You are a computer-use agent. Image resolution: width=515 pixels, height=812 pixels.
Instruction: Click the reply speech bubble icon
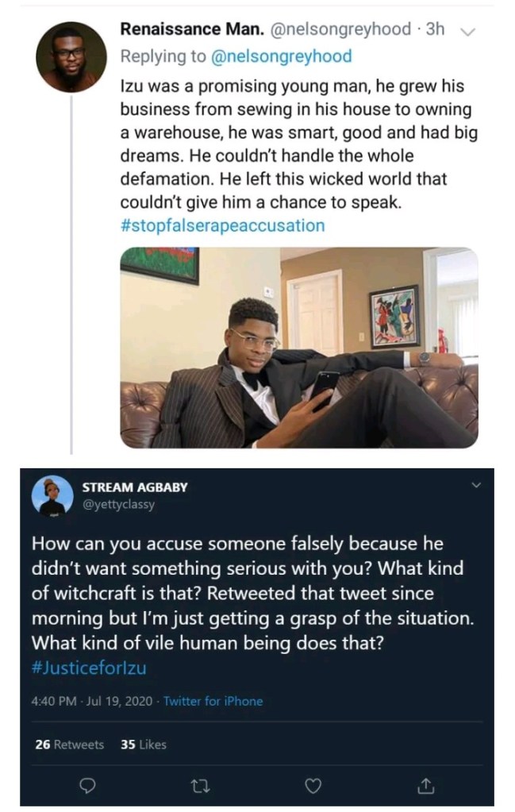tap(89, 786)
